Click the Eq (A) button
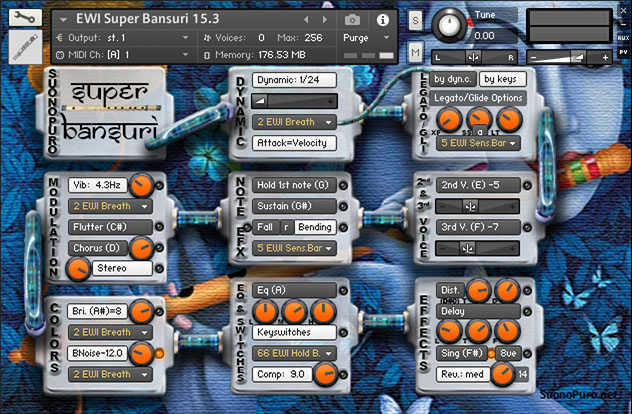 click(x=294, y=290)
